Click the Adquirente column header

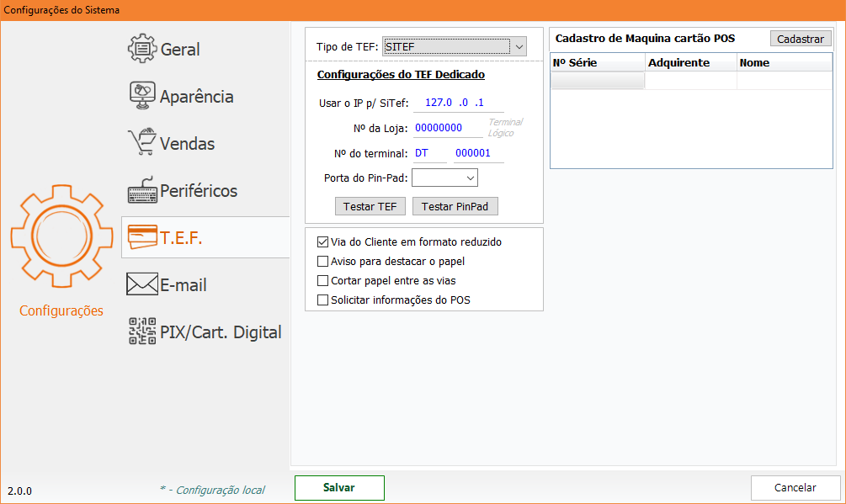click(x=690, y=62)
